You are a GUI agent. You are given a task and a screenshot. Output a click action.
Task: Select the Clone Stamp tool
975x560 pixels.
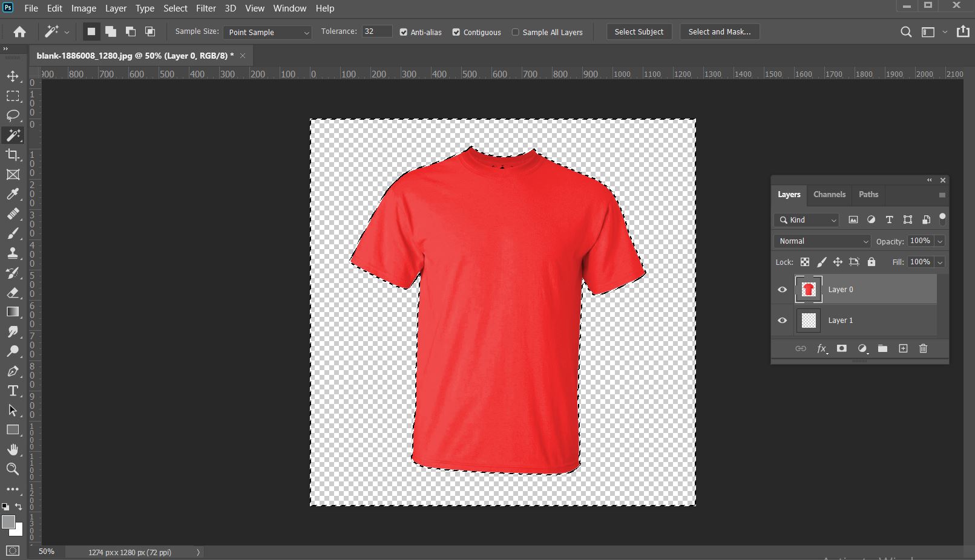13,253
